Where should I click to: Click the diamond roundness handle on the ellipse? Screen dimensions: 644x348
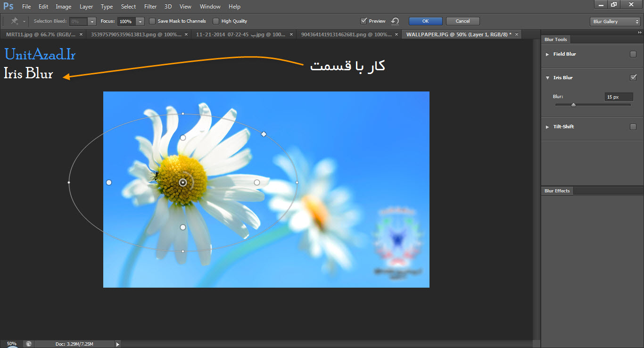pos(264,134)
